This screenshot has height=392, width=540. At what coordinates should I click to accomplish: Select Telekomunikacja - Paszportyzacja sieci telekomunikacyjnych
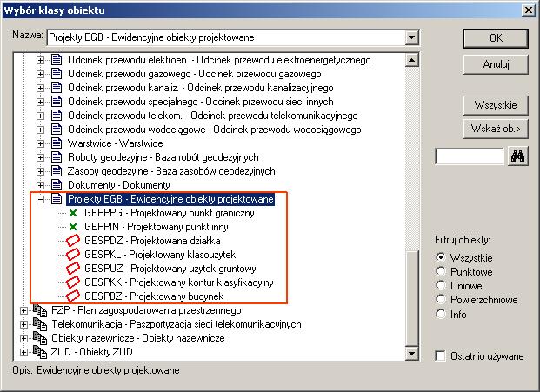[177, 324]
